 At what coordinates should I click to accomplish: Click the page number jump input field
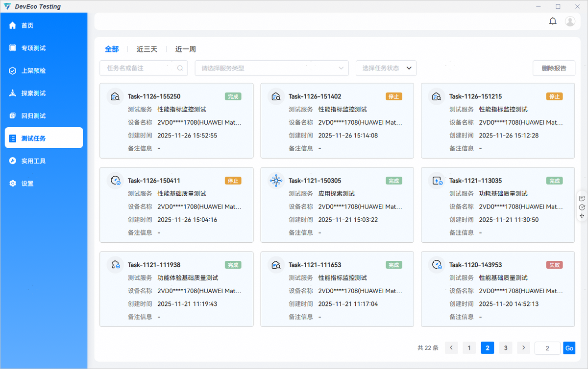point(547,348)
